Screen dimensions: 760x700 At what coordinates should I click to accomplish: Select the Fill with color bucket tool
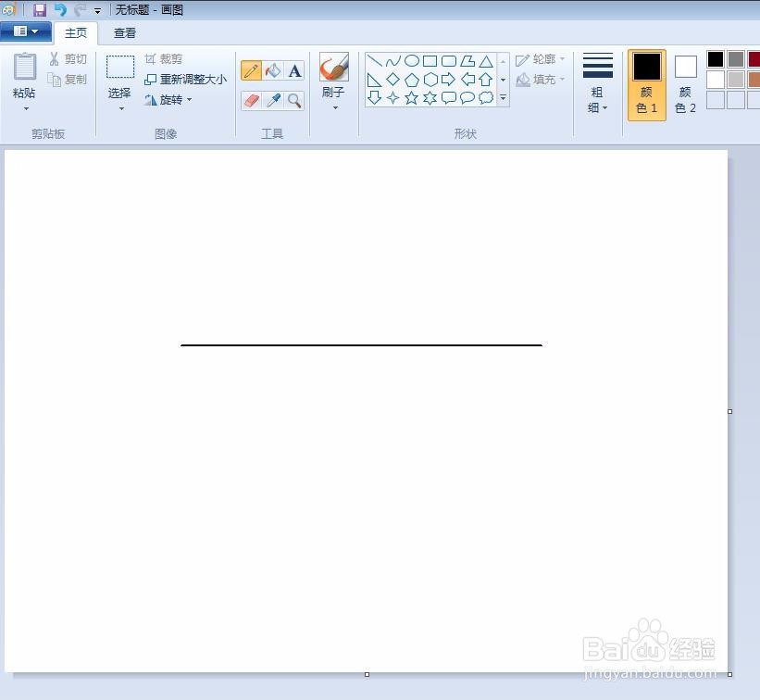(272, 70)
